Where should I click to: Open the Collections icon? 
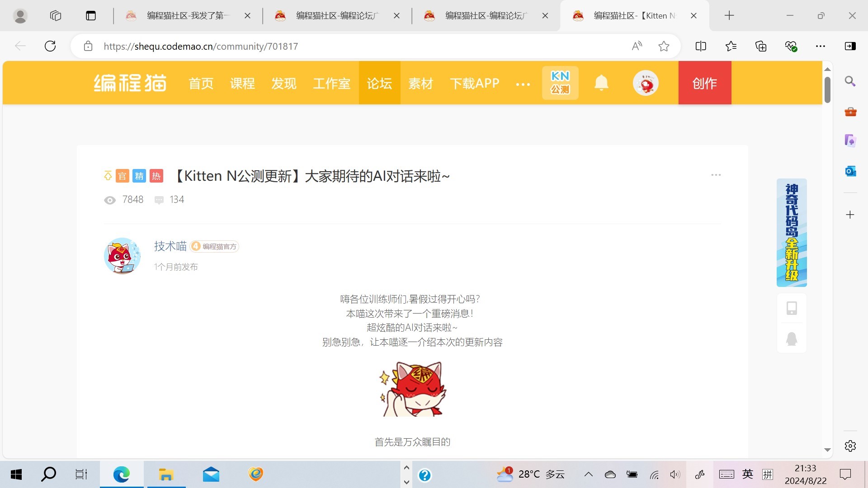(761, 46)
